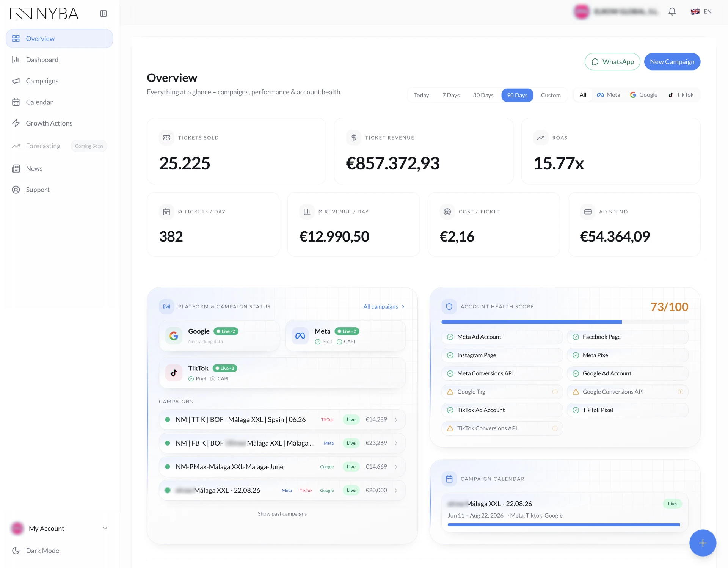
Task: Click the Google Live·2 status badge
Action: pyautogui.click(x=226, y=331)
